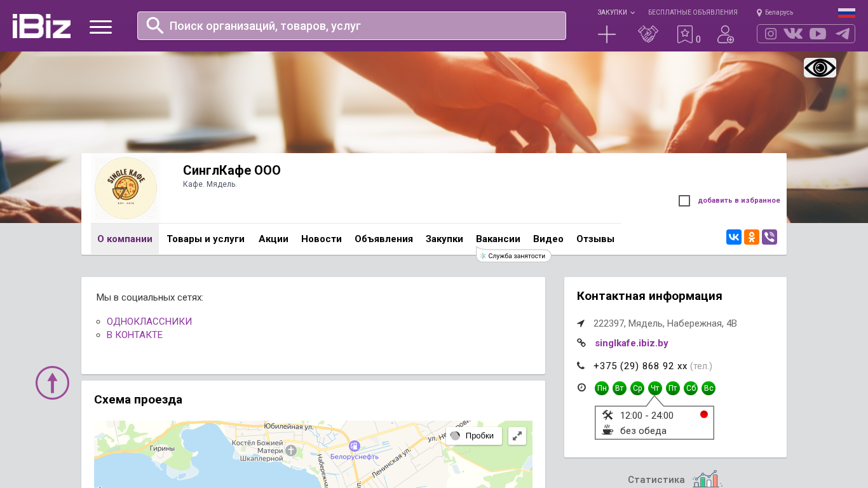868x488 pixels.
Task: Open the handshake partnership icon
Action: pyautogui.click(x=648, y=34)
